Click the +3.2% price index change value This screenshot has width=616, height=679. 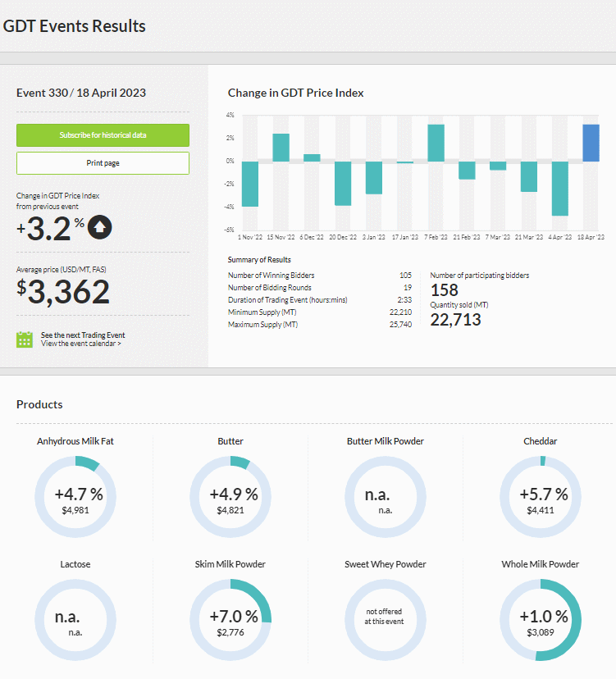(50, 228)
